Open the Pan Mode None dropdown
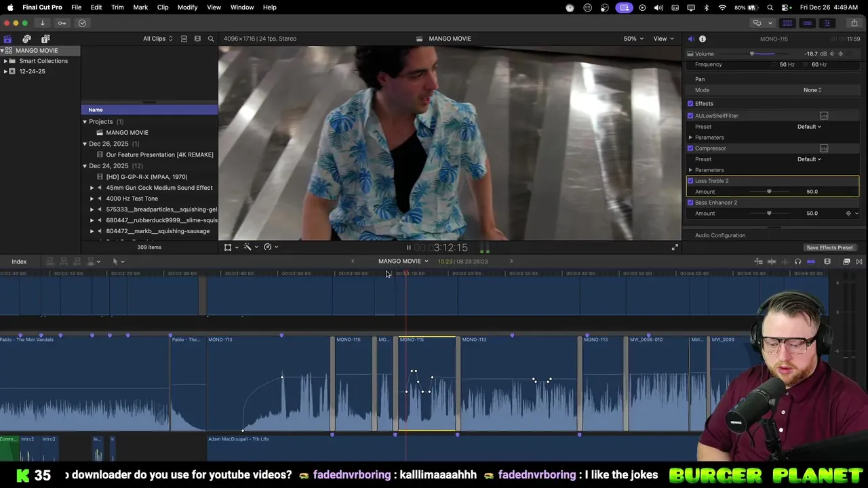Image resolution: width=868 pixels, height=488 pixels. click(x=812, y=90)
